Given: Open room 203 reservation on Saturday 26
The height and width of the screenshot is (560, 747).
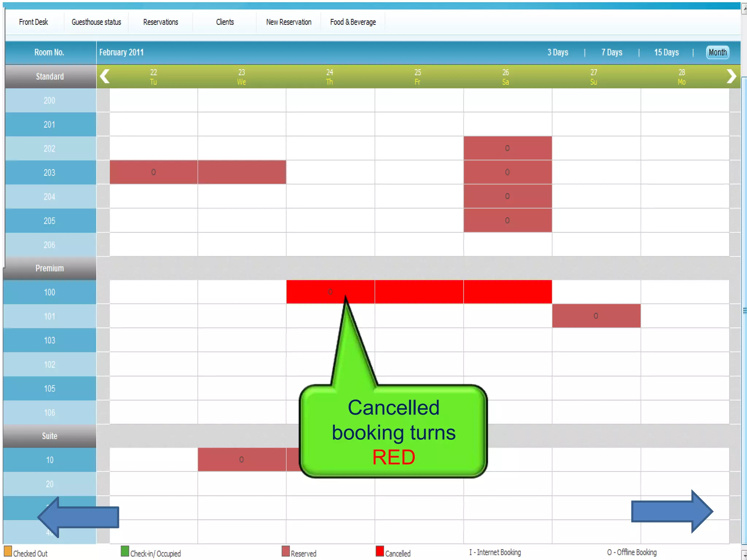Looking at the screenshot, I should pyautogui.click(x=507, y=172).
